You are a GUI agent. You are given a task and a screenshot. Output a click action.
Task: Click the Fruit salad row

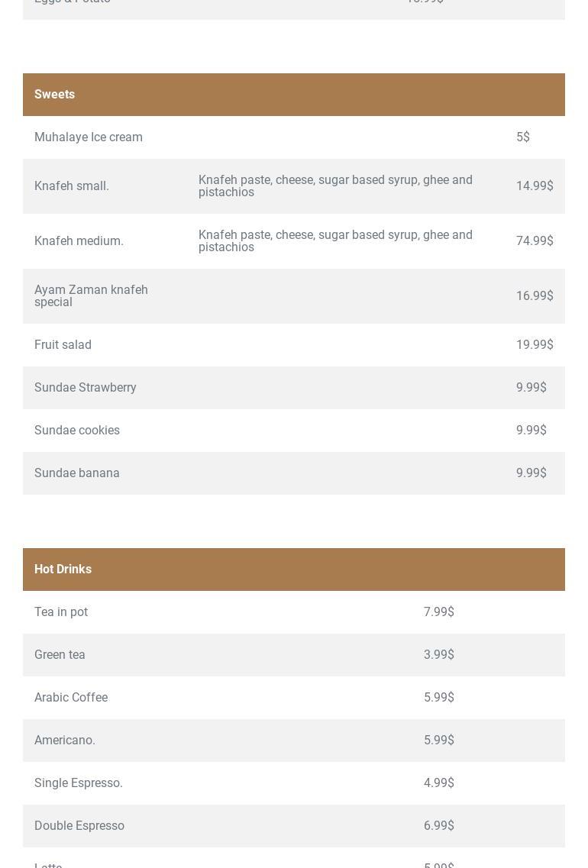pos(63,345)
